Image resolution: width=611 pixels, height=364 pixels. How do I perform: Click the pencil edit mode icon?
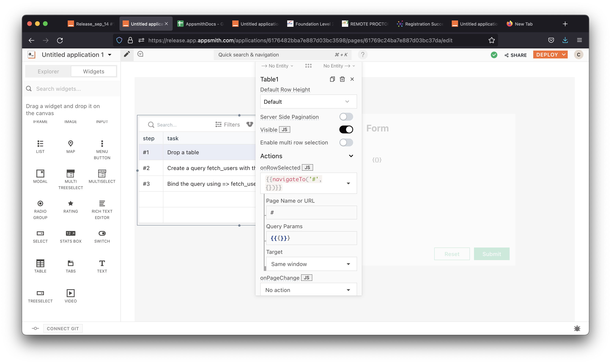pyautogui.click(x=127, y=54)
